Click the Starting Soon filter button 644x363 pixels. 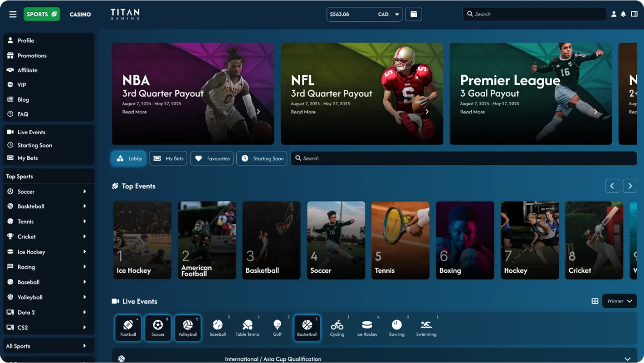(x=262, y=158)
